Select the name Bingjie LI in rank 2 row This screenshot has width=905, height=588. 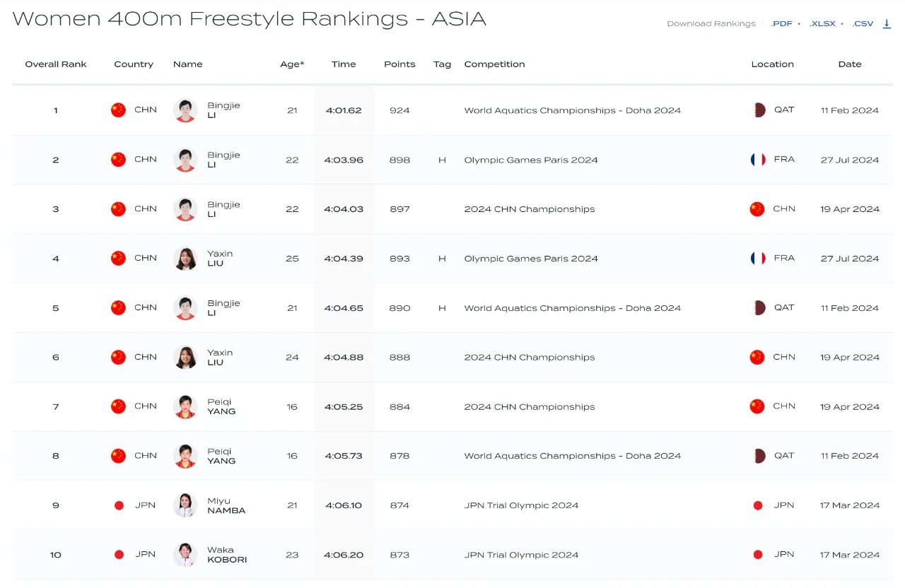click(x=223, y=160)
